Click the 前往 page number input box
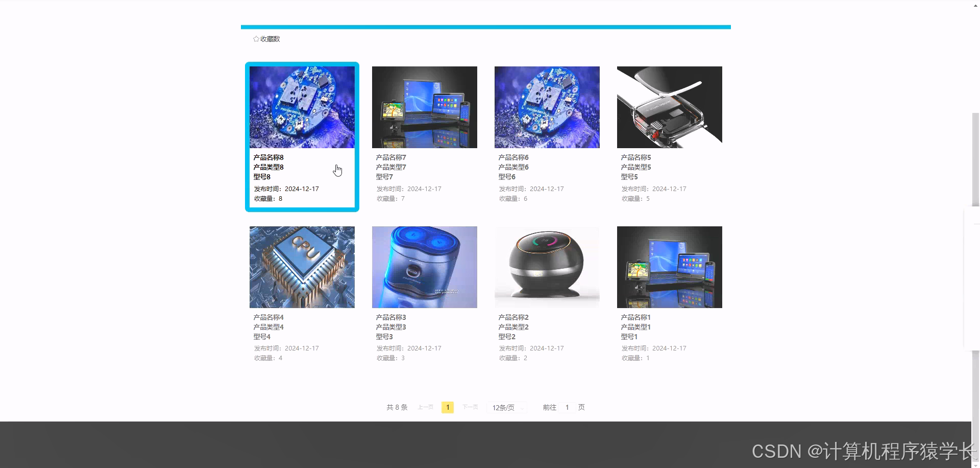 pos(567,407)
